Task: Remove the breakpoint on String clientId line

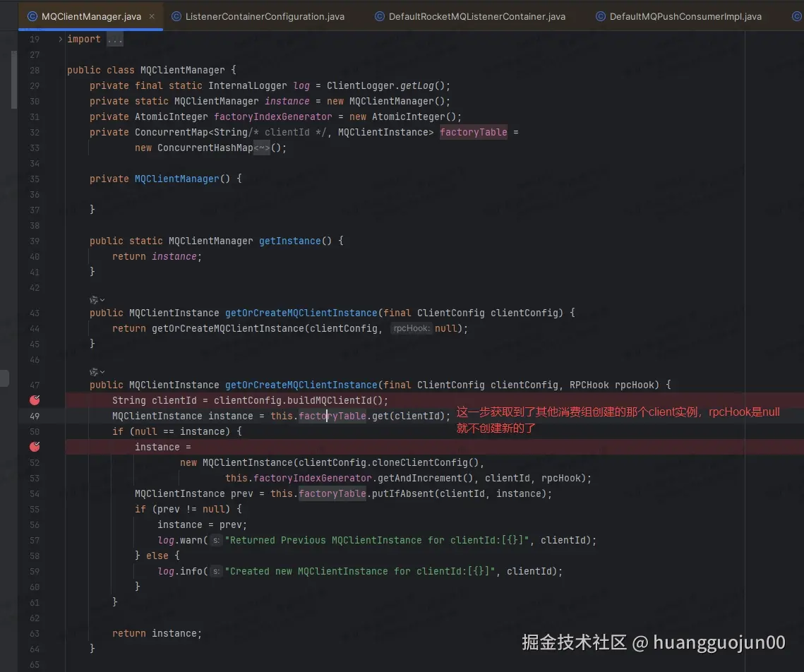Action: [35, 400]
